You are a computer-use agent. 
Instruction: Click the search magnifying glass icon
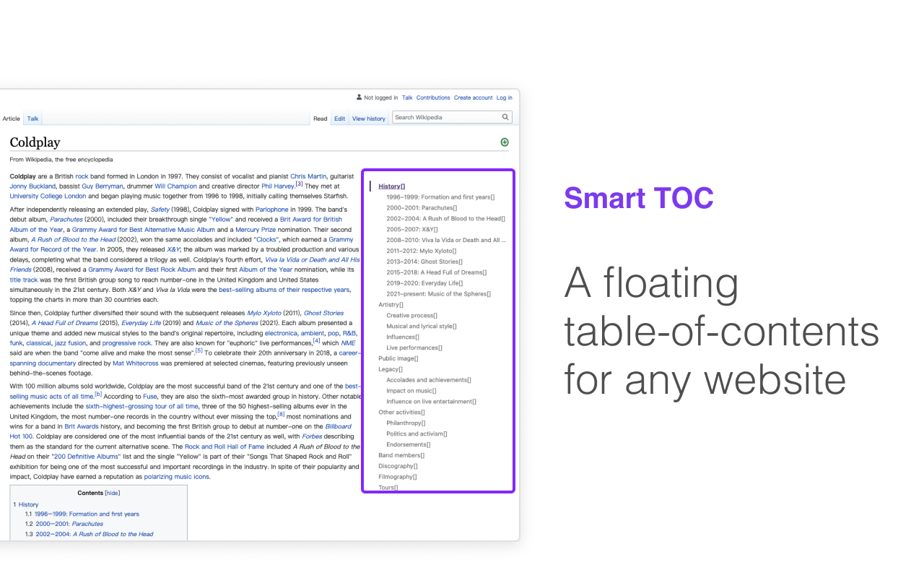click(505, 116)
